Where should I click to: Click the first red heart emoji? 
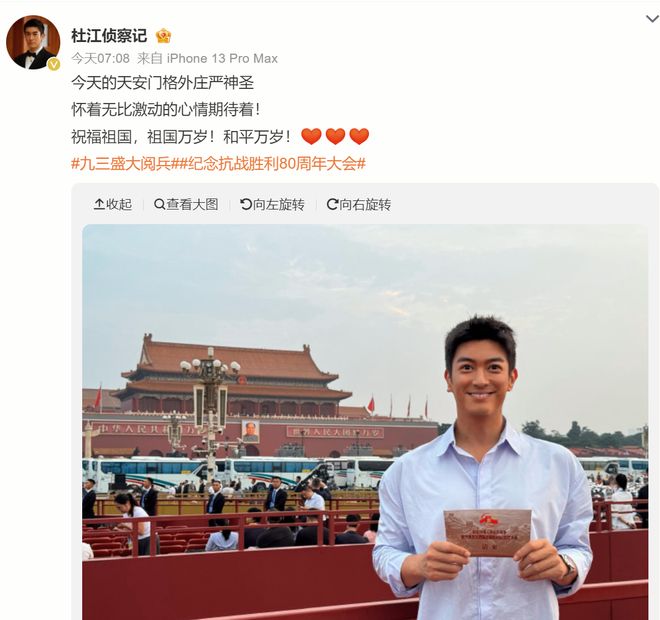click(x=311, y=136)
